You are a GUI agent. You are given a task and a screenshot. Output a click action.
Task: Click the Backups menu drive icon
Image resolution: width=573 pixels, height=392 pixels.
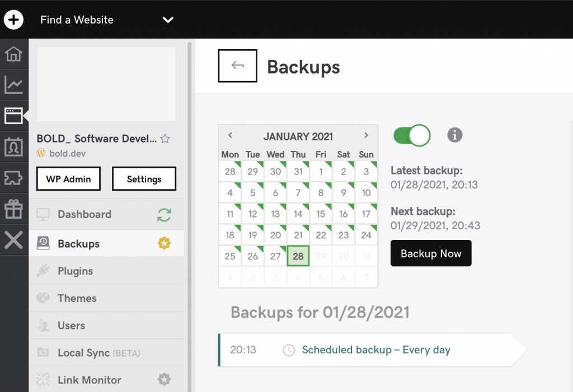(x=43, y=243)
